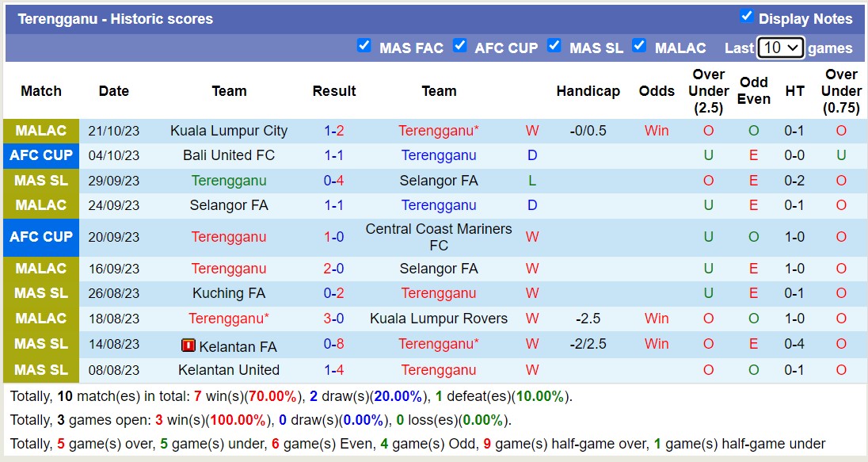Viewport: 868px width, 462px height.
Task: Open the Last games count dropdown
Action: (780, 48)
